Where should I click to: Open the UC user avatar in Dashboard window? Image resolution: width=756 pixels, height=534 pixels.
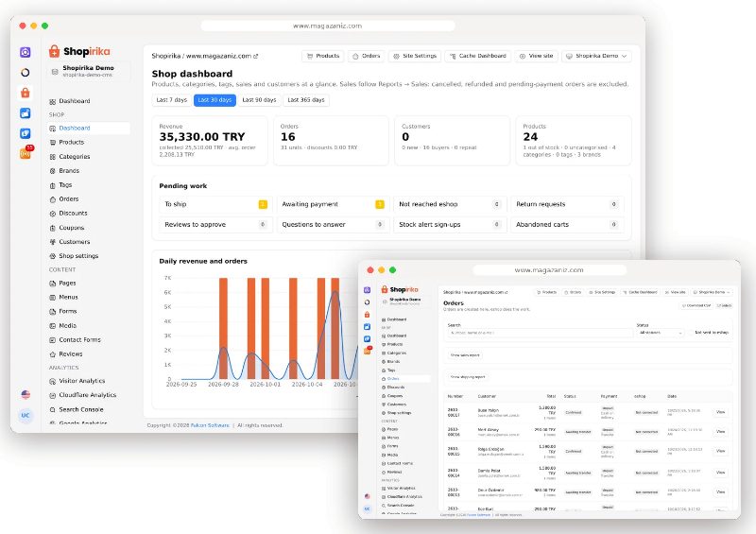(26, 415)
